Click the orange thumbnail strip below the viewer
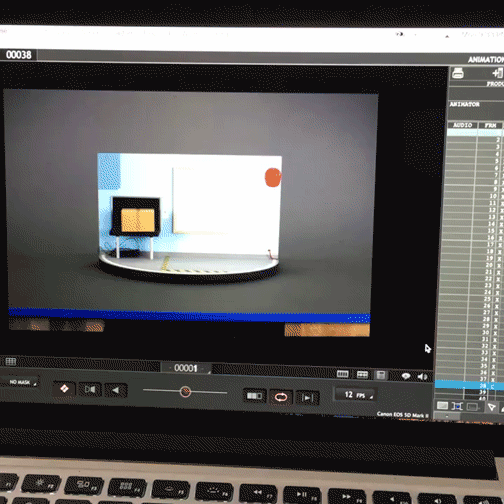Image resolution: width=504 pixels, height=504 pixels. (x=327, y=330)
